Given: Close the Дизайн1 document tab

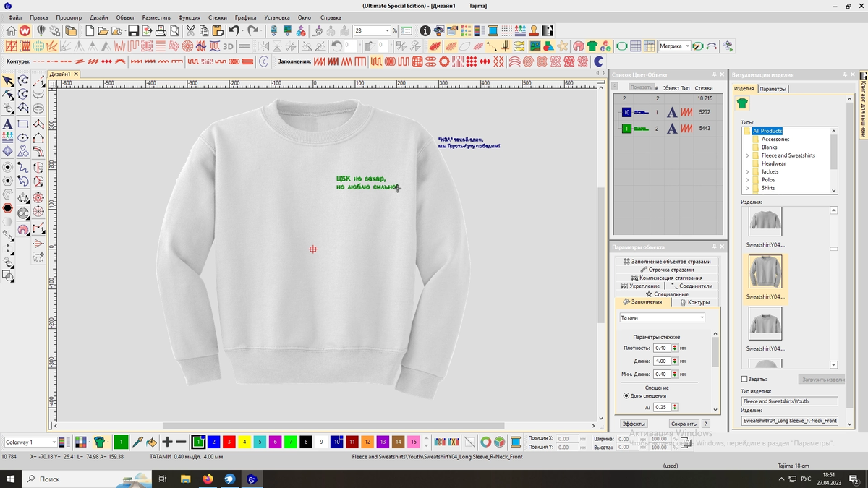Looking at the screenshot, I should (x=75, y=74).
